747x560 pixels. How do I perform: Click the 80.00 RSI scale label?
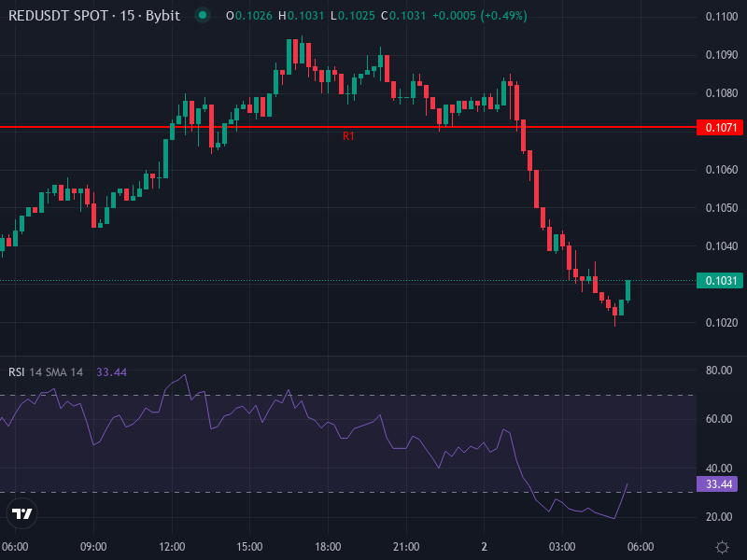click(x=718, y=371)
